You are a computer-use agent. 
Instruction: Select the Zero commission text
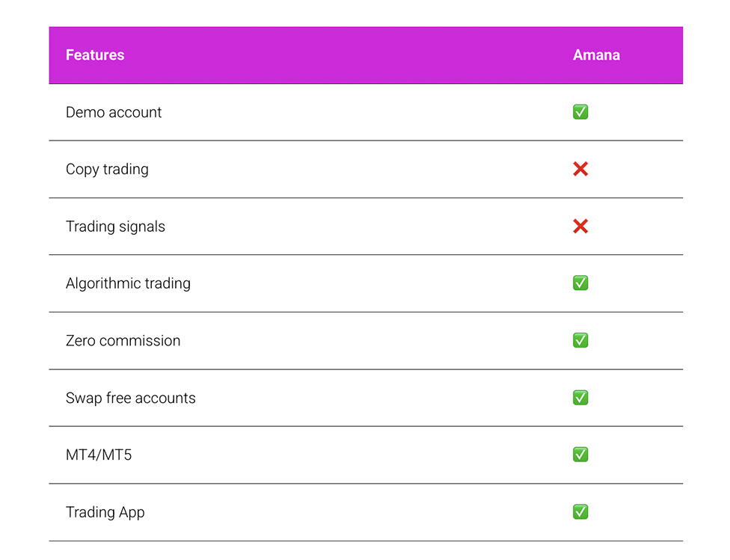[x=123, y=340]
